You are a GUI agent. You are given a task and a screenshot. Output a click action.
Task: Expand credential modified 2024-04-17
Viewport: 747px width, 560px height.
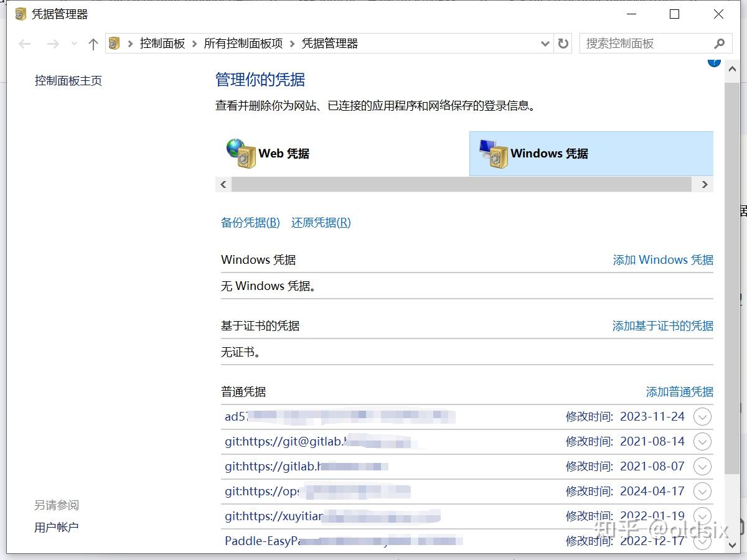(x=702, y=492)
